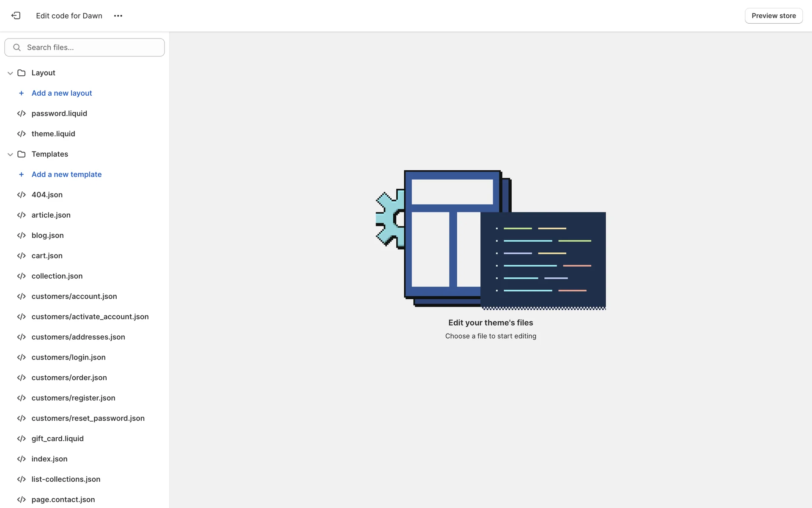Click code icon beside cart.json
This screenshot has width=812, height=508.
[x=22, y=256]
